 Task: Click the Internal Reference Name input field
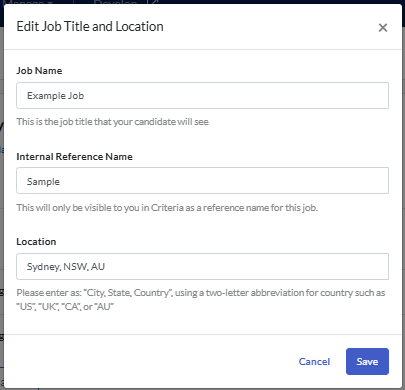pos(202,181)
